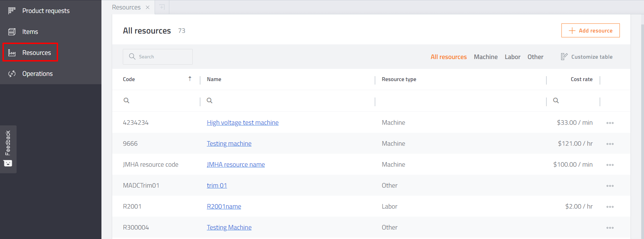Toggle the Code sort arrow

[190, 79]
